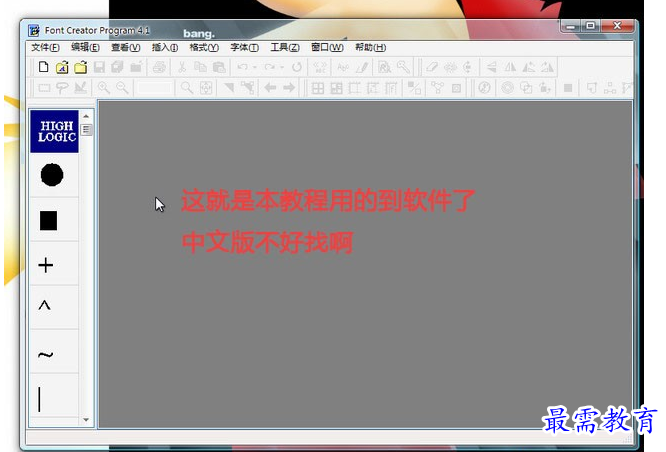Open the 格式(Y) menu

click(x=204, y=48)
